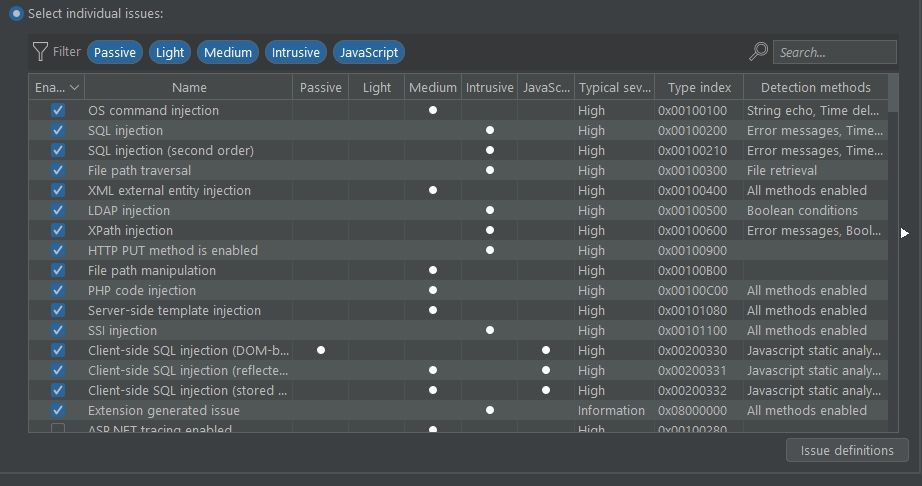Toggle the Passive filter pill
The height and width of the screenshot is (486, 922).
(x=115, y=52)
